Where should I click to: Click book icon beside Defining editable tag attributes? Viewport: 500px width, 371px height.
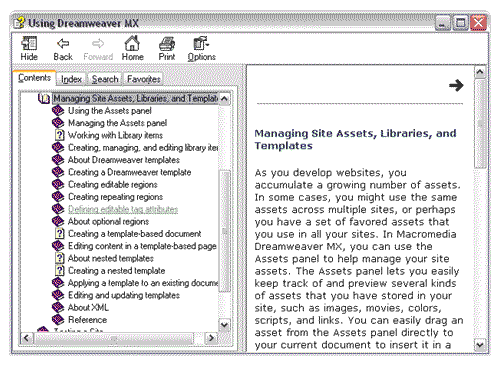[x=58, y=209]
